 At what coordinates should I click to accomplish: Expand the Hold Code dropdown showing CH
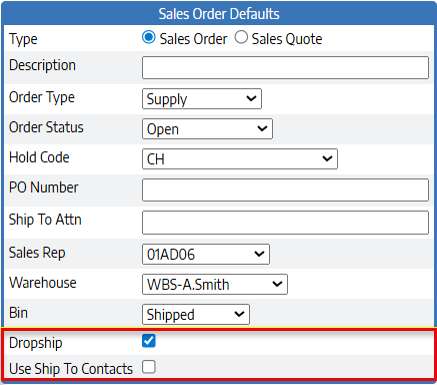[x=240, y=159]
